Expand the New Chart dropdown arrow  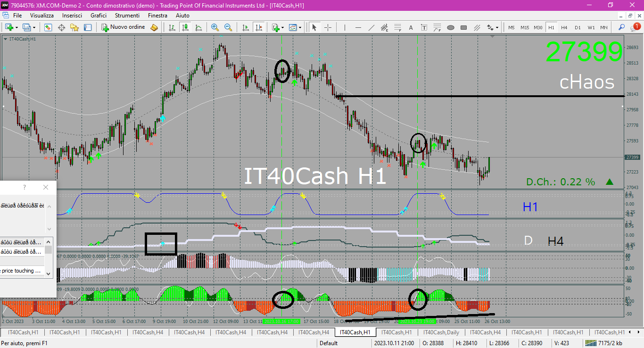coord(17,27)
